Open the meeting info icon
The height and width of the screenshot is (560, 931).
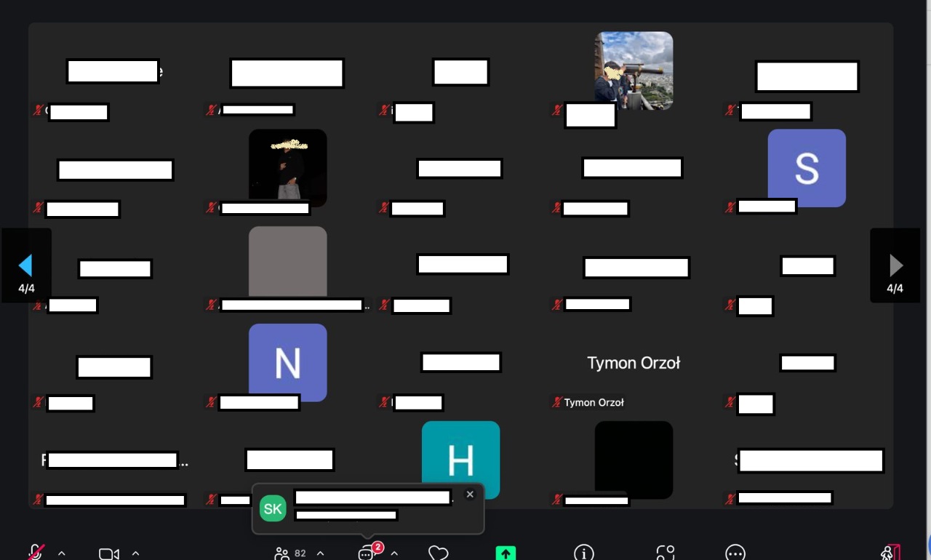click(583, 553)
